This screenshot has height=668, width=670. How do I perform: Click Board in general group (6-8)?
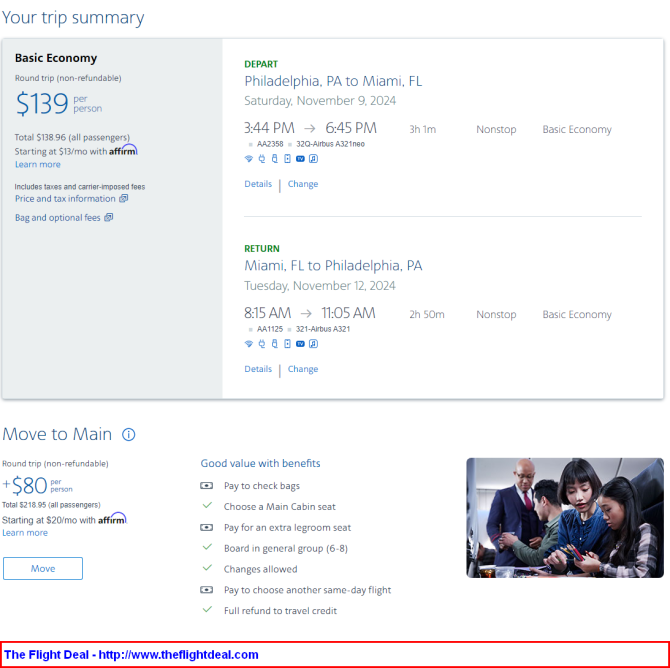point(286,549)
